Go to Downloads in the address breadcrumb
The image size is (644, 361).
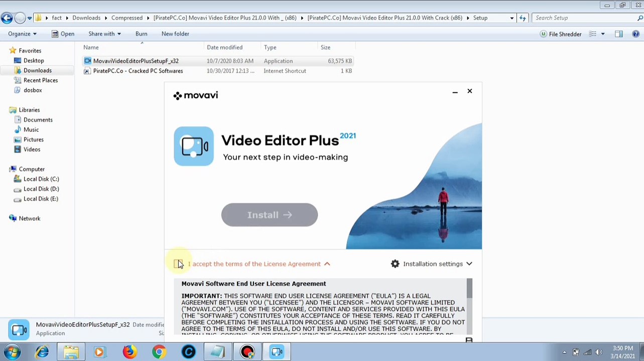point(86,18)
